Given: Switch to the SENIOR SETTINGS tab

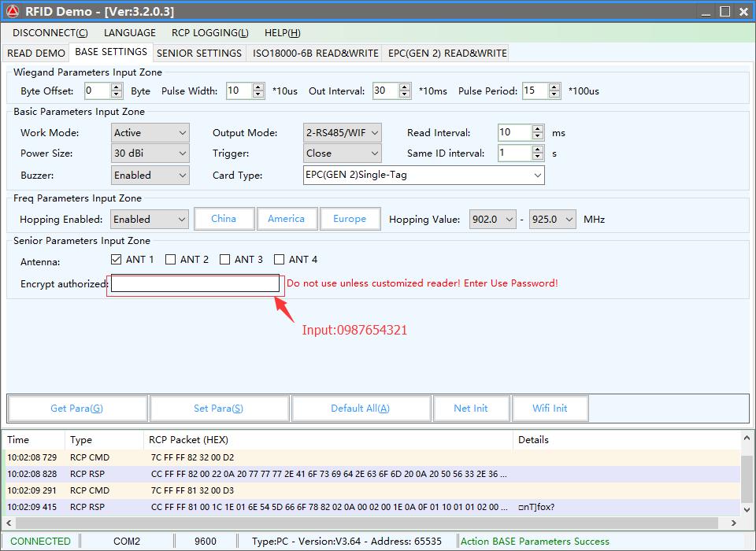Looking at the screenshot, I should pyautogui.click(x=199, y=54).
